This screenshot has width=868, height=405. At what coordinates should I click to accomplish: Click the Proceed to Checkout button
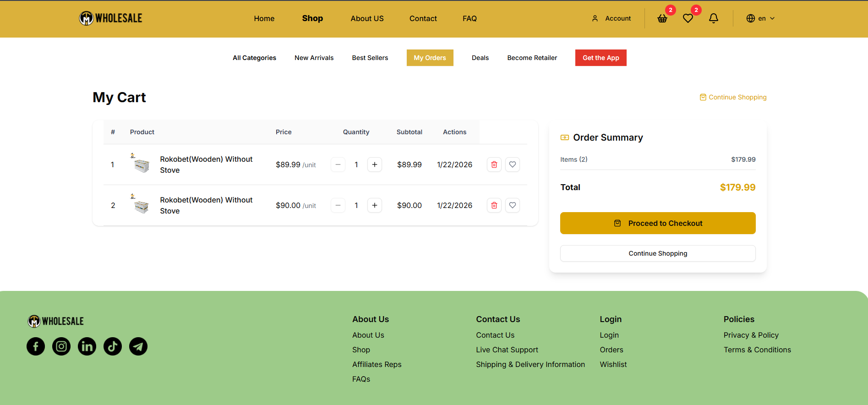658,223
